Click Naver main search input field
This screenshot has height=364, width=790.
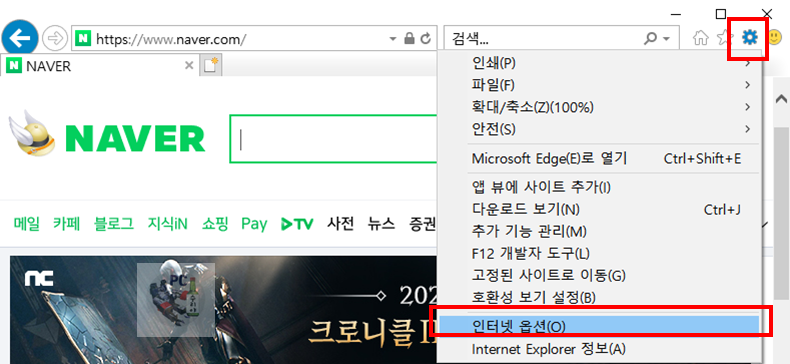334,139
